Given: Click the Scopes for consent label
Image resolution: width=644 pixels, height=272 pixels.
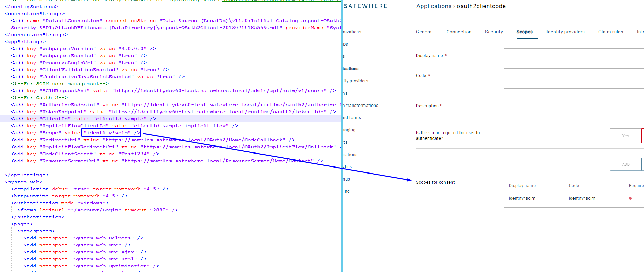Looking at the screenshot, I should [x=435, y=182].
